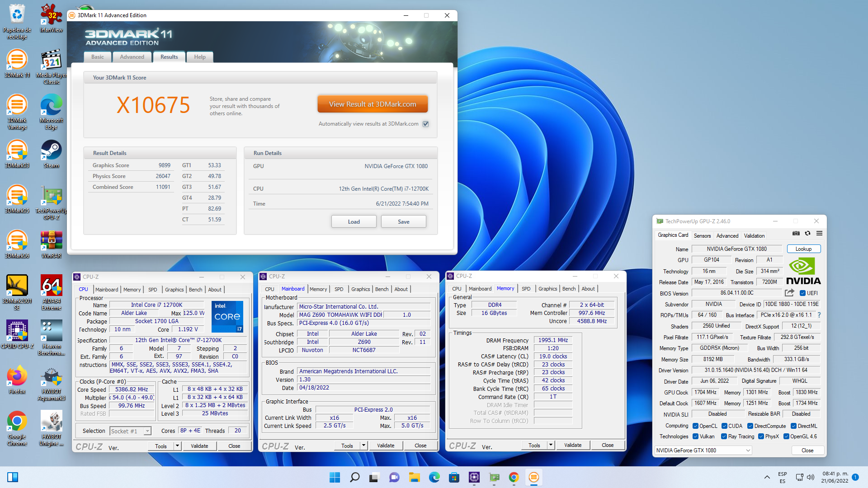The image size is (868, 488).
Task: Take GPU-Z screenshot with camera icon
Action: (796, 234)
